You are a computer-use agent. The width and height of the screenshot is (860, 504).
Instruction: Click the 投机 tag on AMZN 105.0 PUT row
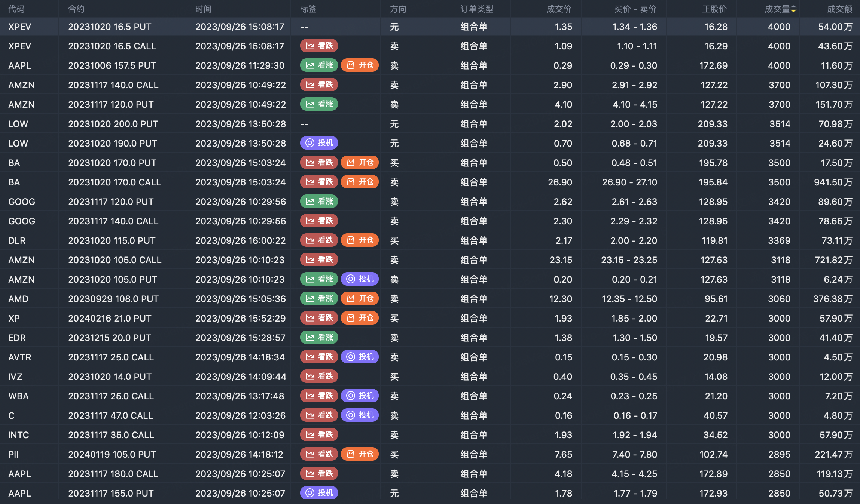coord(360,279)
